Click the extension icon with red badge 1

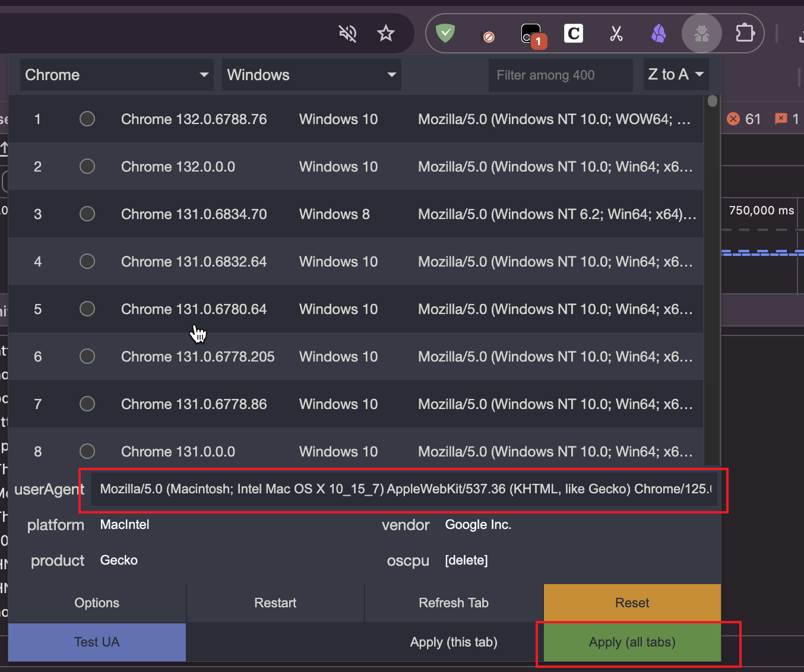pyautogui.click(x=531, y=34)
